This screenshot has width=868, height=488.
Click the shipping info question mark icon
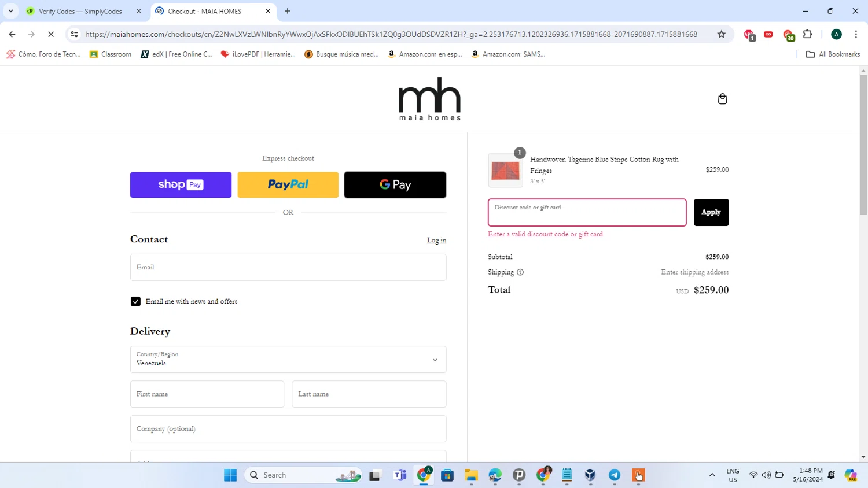(520, 272)
